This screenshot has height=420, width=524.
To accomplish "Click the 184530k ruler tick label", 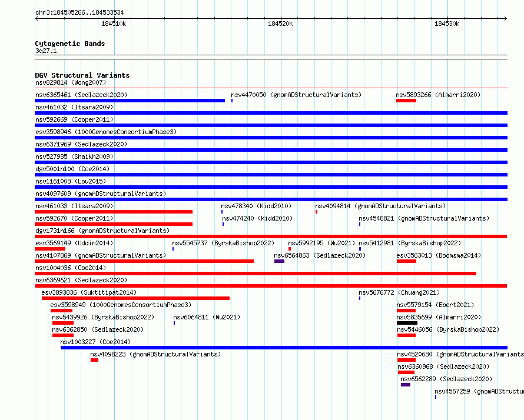I will pyautogui.click(x=447, y=24).
